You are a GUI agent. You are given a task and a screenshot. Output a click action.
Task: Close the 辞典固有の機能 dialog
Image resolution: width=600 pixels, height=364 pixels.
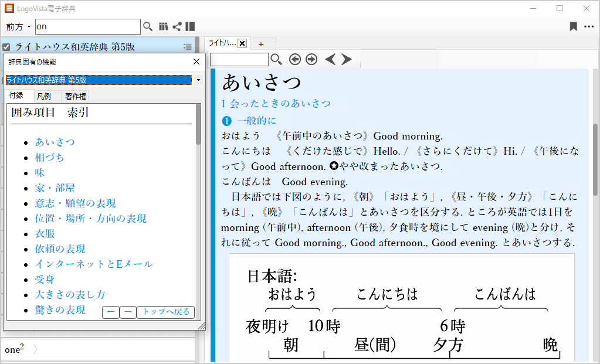(x=196, y=62)
